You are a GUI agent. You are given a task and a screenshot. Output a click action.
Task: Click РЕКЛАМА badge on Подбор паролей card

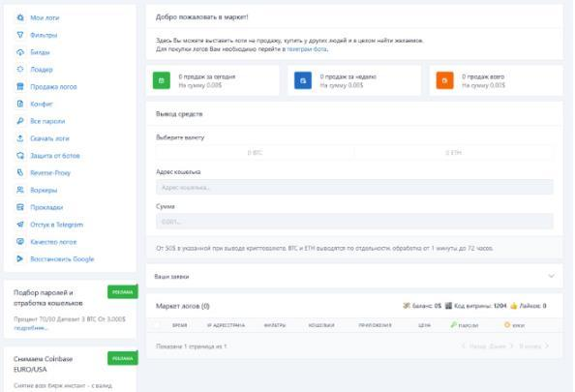(x=123, y=292)
